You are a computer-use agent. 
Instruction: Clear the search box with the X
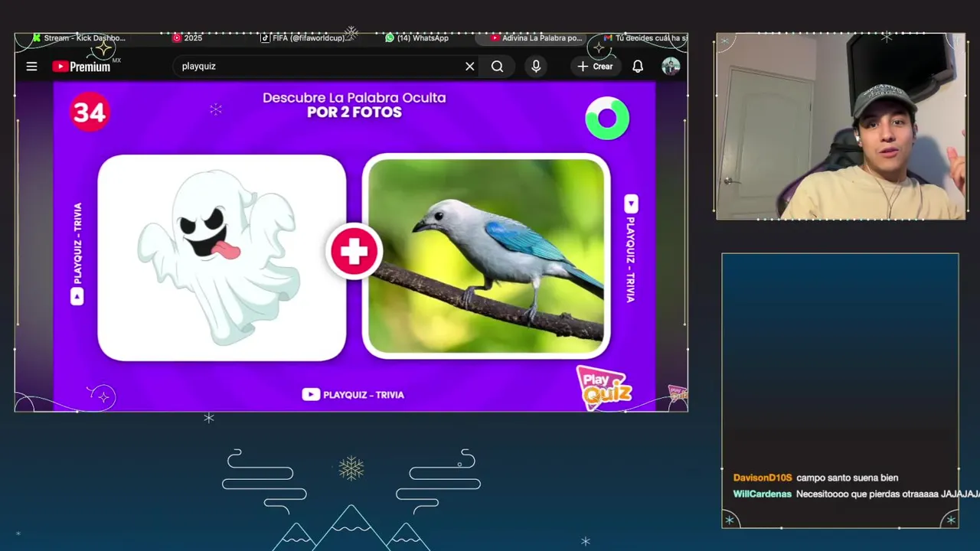tap(470, 67)
